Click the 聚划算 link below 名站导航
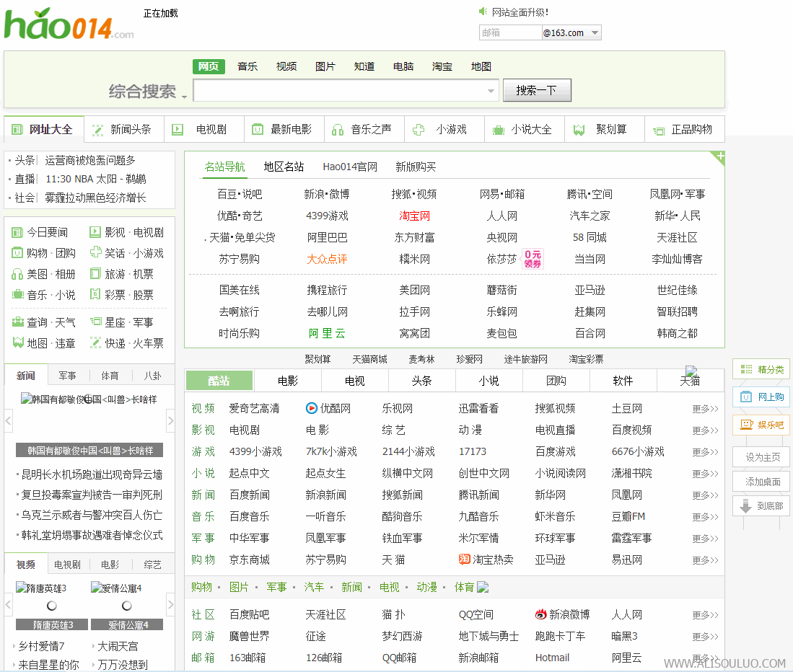The image size is (793, 672). click(317, 359)
